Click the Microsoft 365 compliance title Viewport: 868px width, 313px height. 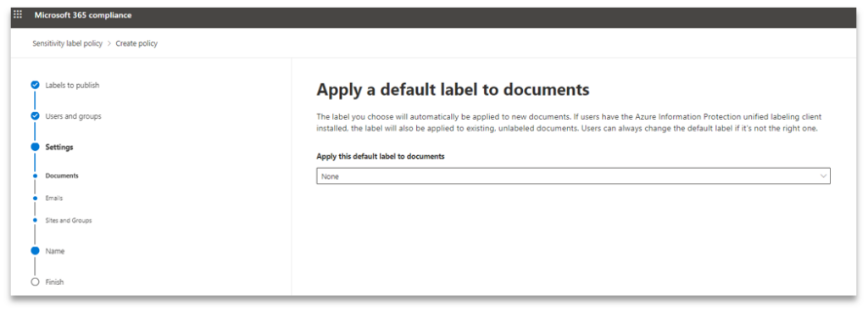83,15
